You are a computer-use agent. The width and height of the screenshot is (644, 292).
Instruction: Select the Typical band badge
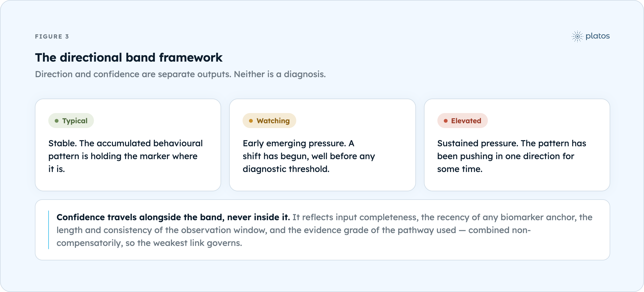pyautogui.click(x=71, y=121)
